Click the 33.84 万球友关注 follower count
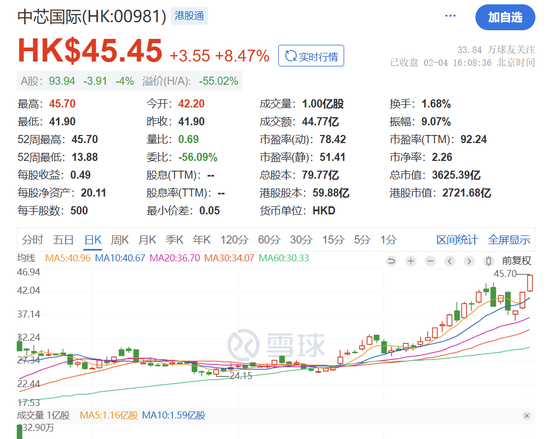This screenshot has height=439, width=550. click(x=496, y=50)
